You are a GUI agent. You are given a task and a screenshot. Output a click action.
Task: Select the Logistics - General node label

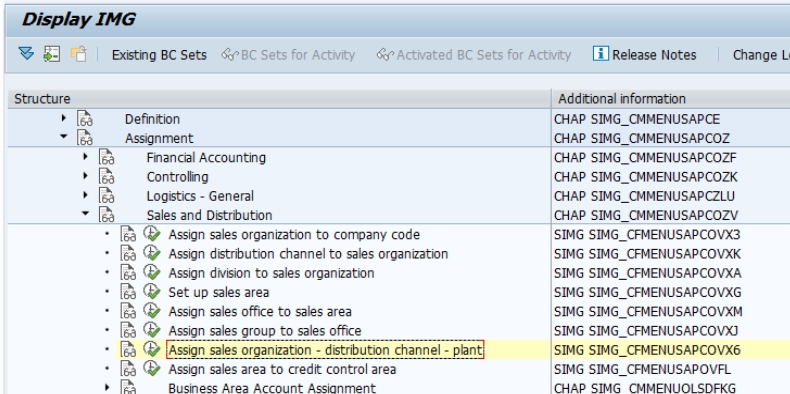(200, 196)
